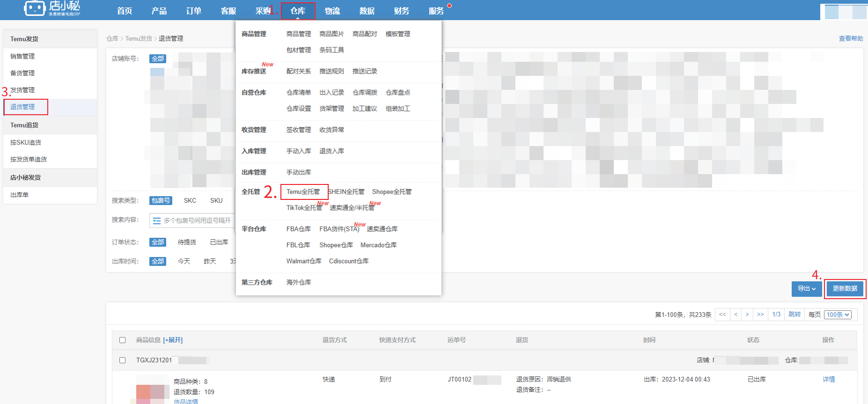The width and height of the screenshot is (868, 404).
Task: Select 货架管理 under 自营仓库
Action: click(332, 109)
